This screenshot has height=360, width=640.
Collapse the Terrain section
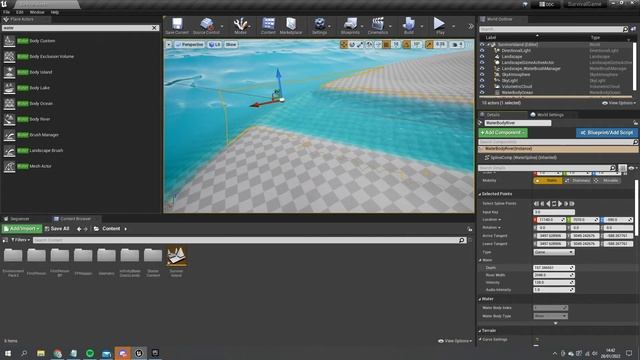click(480, 331)
